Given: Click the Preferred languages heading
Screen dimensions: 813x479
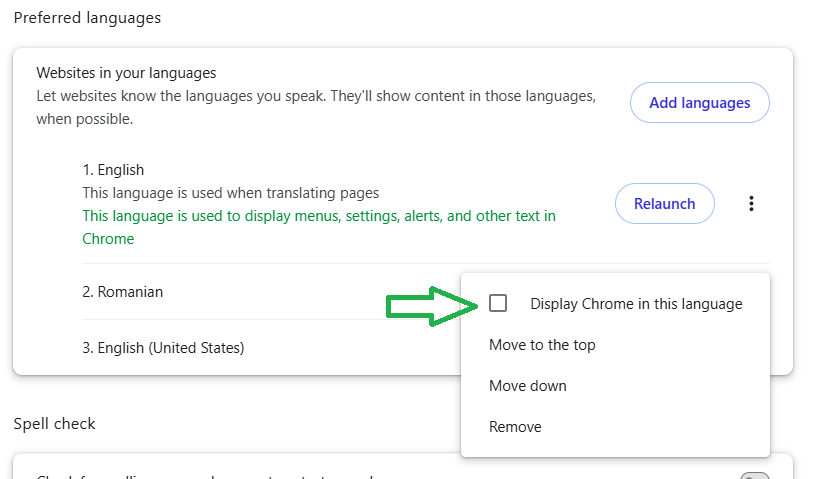Looking at the screenshot, I should 87,18.
